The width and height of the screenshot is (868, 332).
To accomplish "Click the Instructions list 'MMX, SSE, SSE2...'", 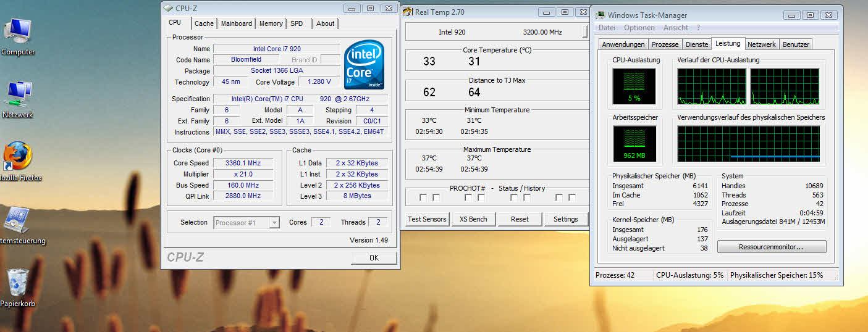I will click(x=300, y=132).
